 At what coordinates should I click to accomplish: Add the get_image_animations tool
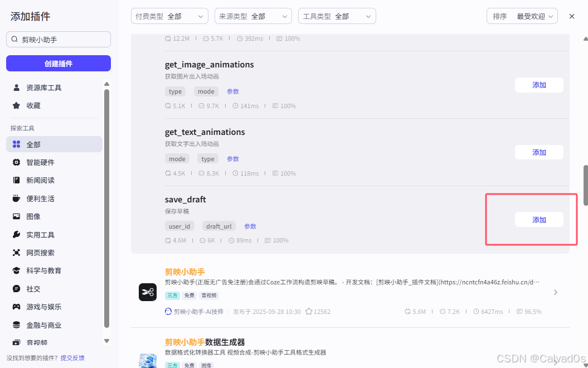click(539, 85)
